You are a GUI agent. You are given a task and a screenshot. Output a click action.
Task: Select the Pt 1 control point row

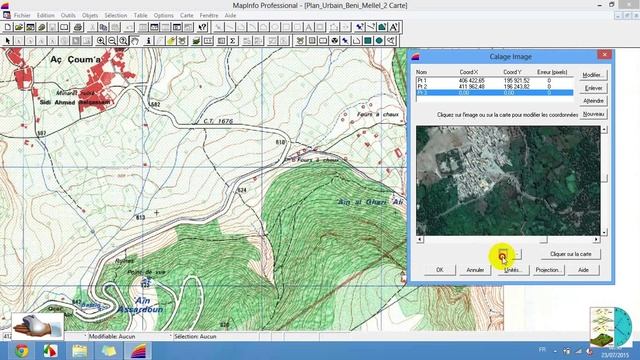494,81
